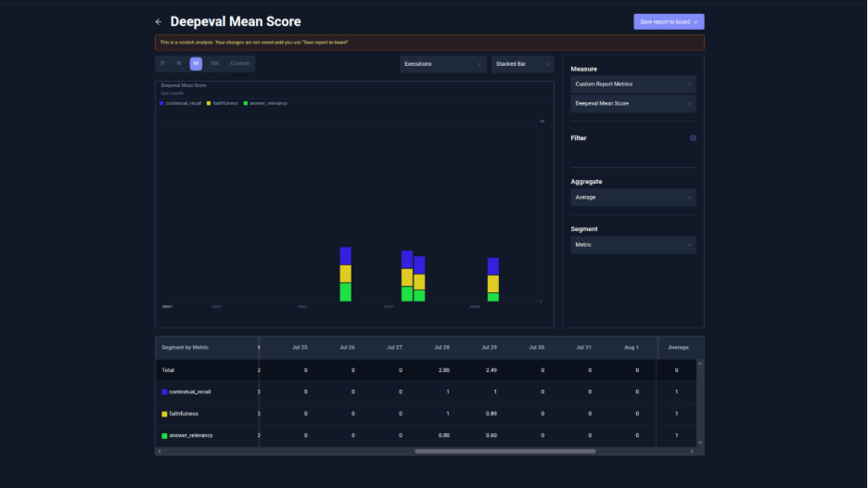Click the table's scroll left arrow
Image resolution: width=868 pixels, height=488 pixels.
(160, 452)
